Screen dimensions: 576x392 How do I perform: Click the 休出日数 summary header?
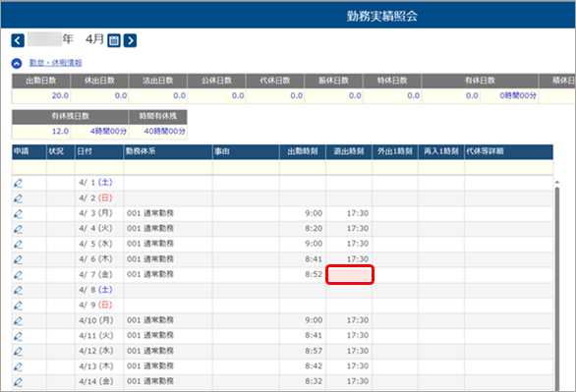[99, 81]
